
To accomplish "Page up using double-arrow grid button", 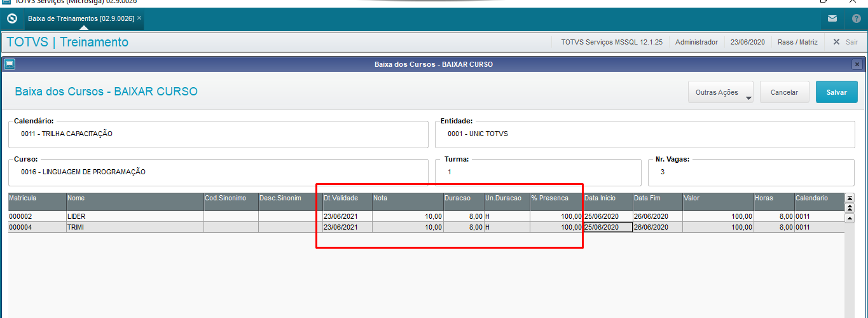I will click(850, 207).
